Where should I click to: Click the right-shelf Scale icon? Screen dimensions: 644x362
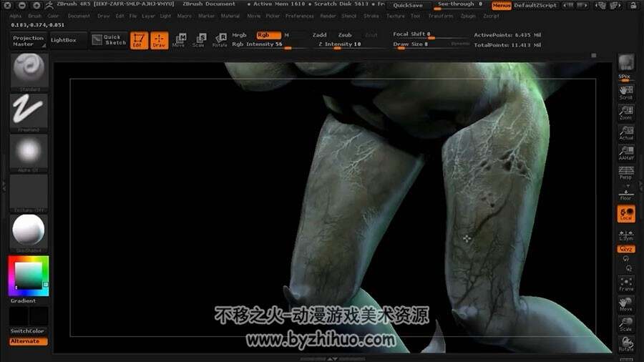click(626, 324)
